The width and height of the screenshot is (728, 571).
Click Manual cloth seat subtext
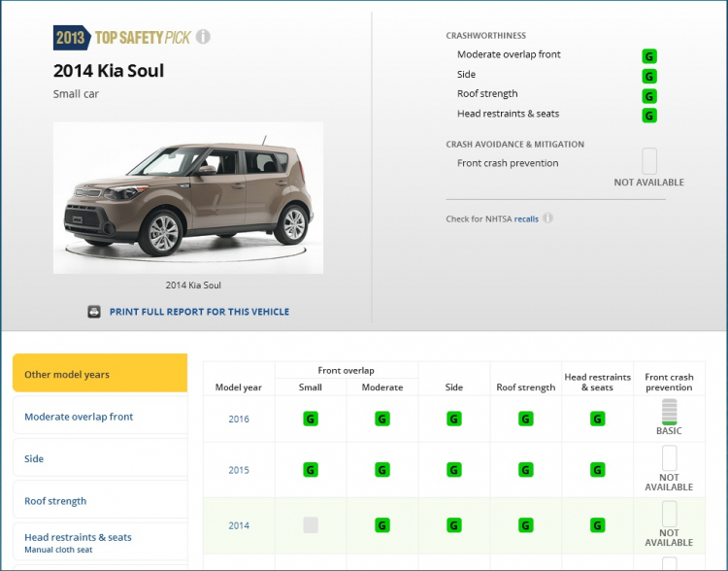58,550
